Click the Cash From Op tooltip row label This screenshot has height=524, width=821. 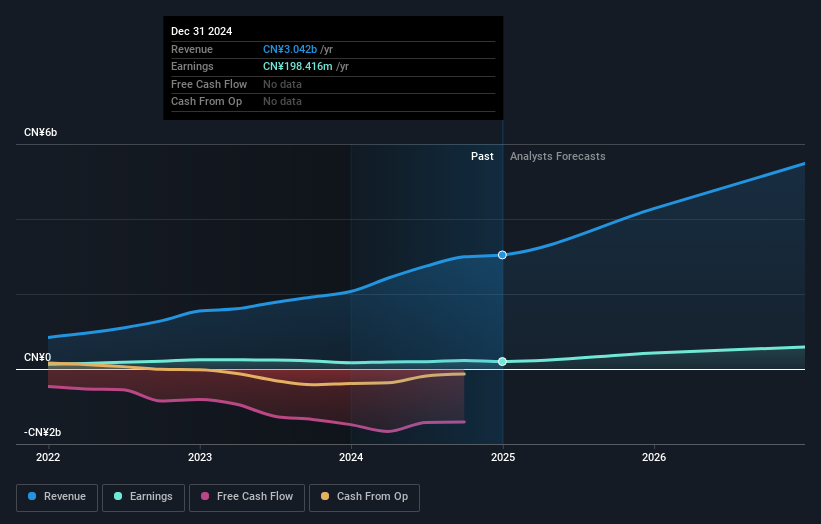pyautogui.click(x=206, y=102)
